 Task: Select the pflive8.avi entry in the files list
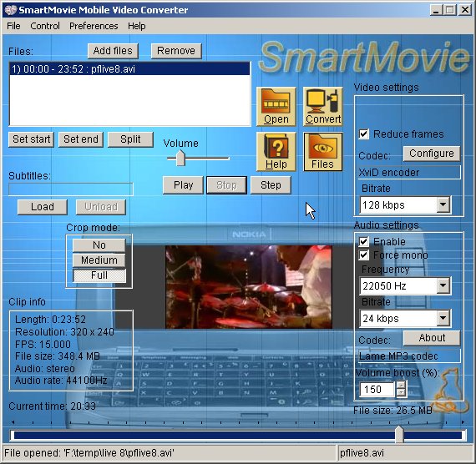coord(129,69)
